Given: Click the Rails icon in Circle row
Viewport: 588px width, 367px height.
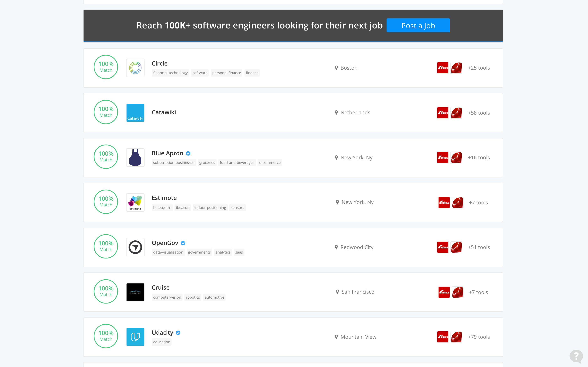Looking at the screenshot, I should [x=443, y=68].
